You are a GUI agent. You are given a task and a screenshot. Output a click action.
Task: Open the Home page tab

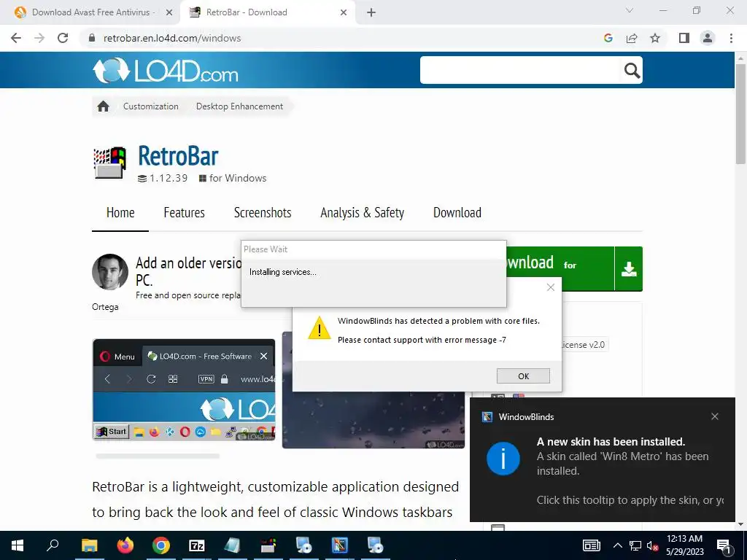(120, 212)
